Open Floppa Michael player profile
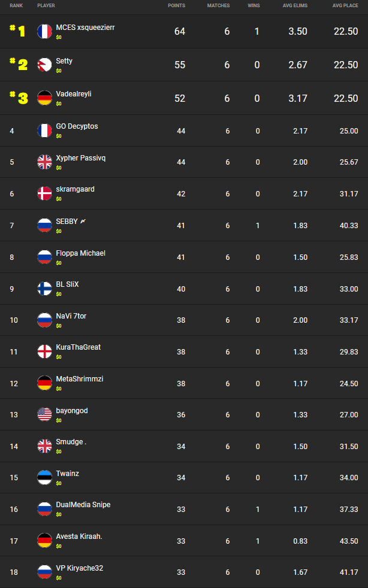The width and height of the screenshot is (368, 588). click(x=80, y=253)
